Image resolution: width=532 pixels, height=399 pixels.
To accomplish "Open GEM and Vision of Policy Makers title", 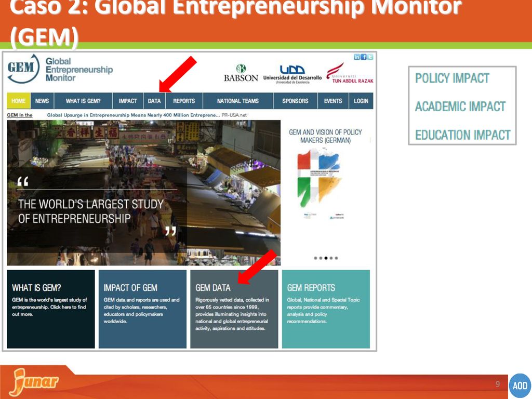I will 325,136.
